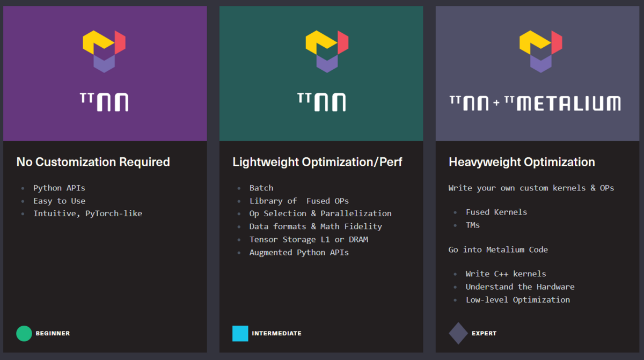Click the Heavyweight Optimization heading
Viewport: 644px width, 360px height.
click(x=522, y=162)
